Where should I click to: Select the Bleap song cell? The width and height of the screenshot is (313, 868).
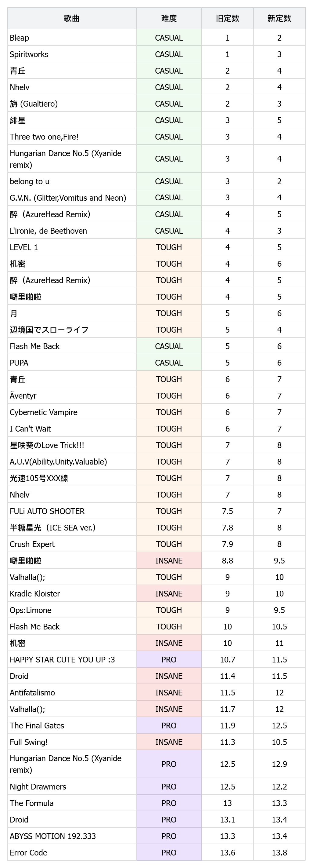[x=72, y=38]
